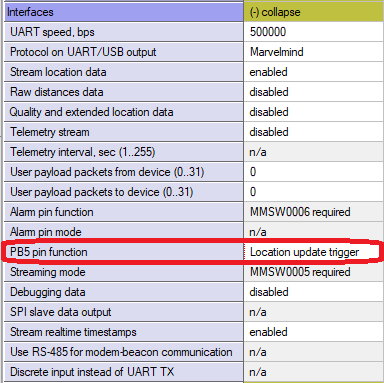Click Streaming mode MMSW0005 required value

pos(313,272)
